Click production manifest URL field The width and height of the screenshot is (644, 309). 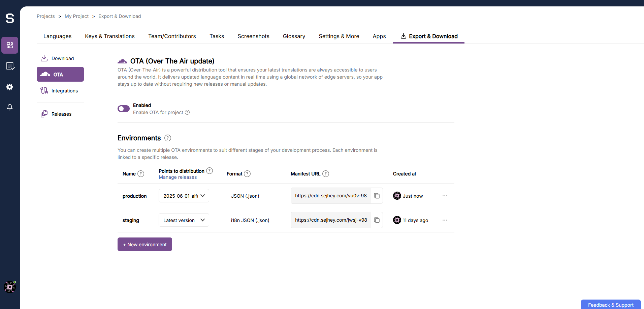click(x=331, y=196)
